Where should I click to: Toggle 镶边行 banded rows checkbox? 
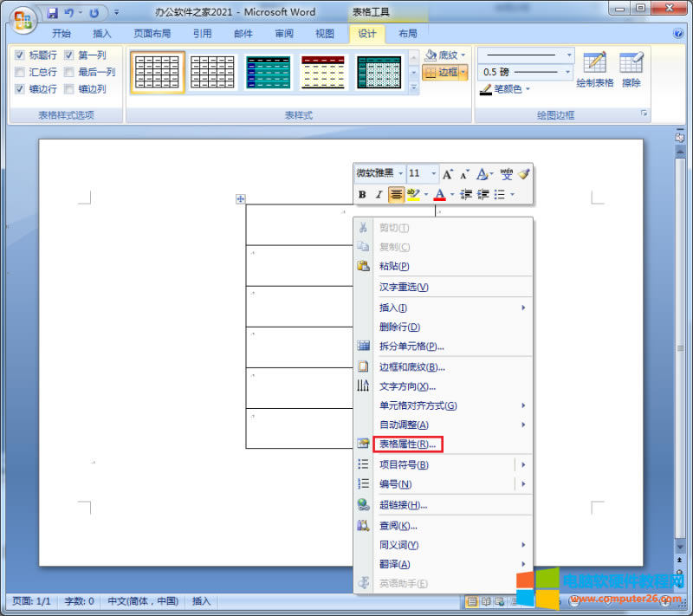tap(19, 89)
